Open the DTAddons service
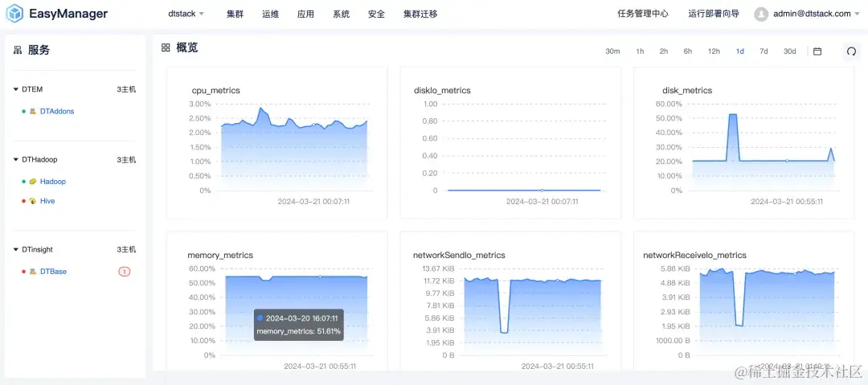 (57, 112)
